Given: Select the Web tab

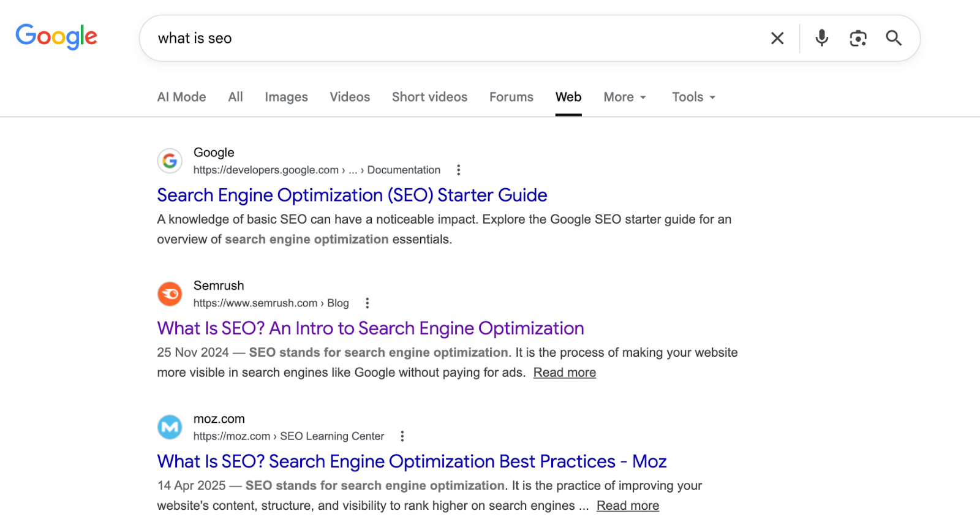Looking at the screenshot, I should click(x=568, y=97).
